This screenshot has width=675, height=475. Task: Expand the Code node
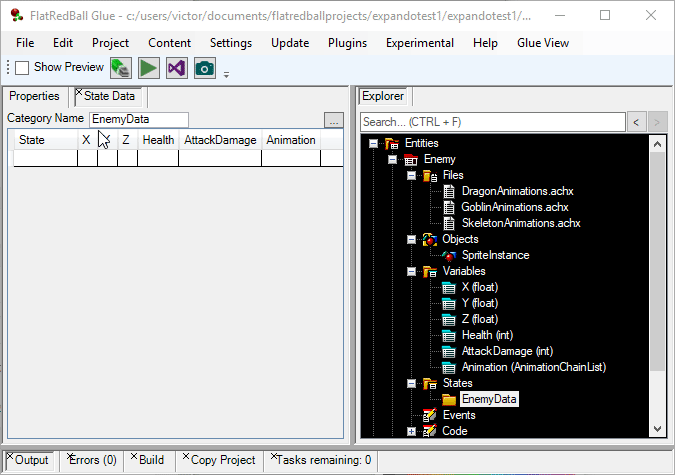[412, 431]
